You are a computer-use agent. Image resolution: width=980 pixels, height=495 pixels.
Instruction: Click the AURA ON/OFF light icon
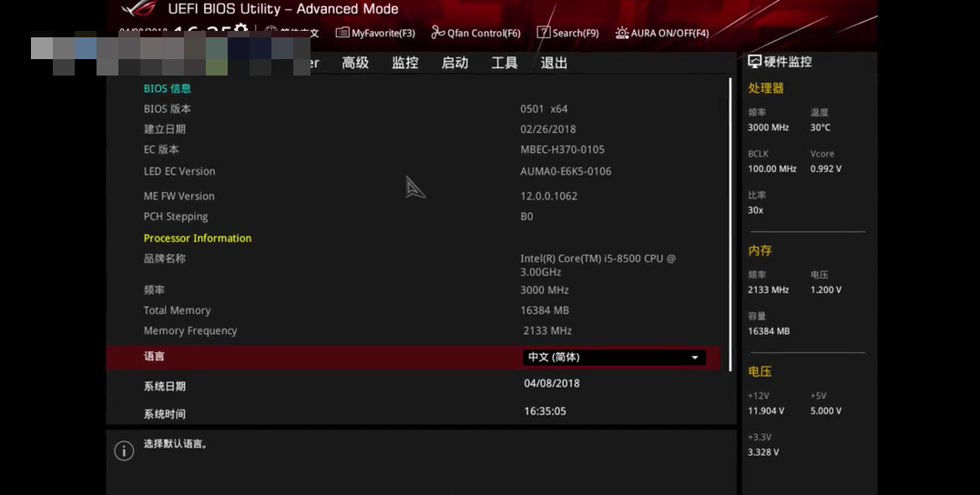622,33
